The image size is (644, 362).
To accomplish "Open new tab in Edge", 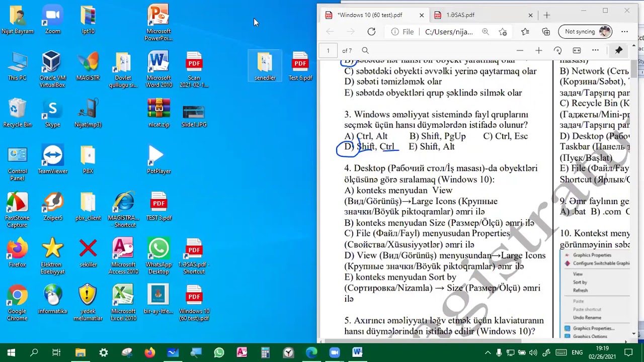I will [546, 15].
